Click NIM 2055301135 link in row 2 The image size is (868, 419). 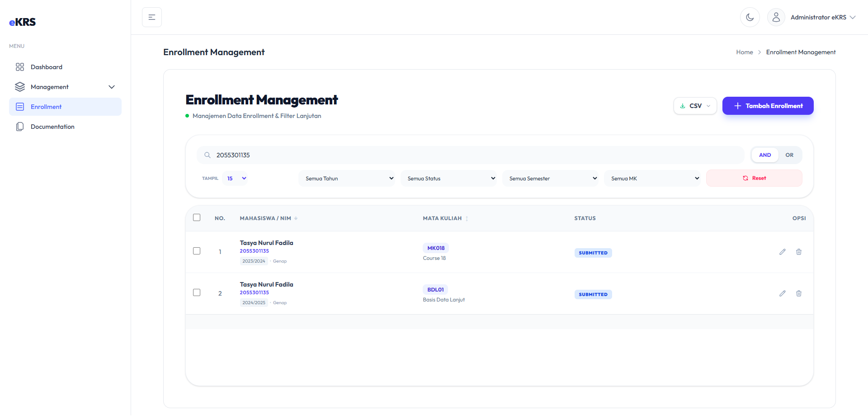tap(254, 293)
